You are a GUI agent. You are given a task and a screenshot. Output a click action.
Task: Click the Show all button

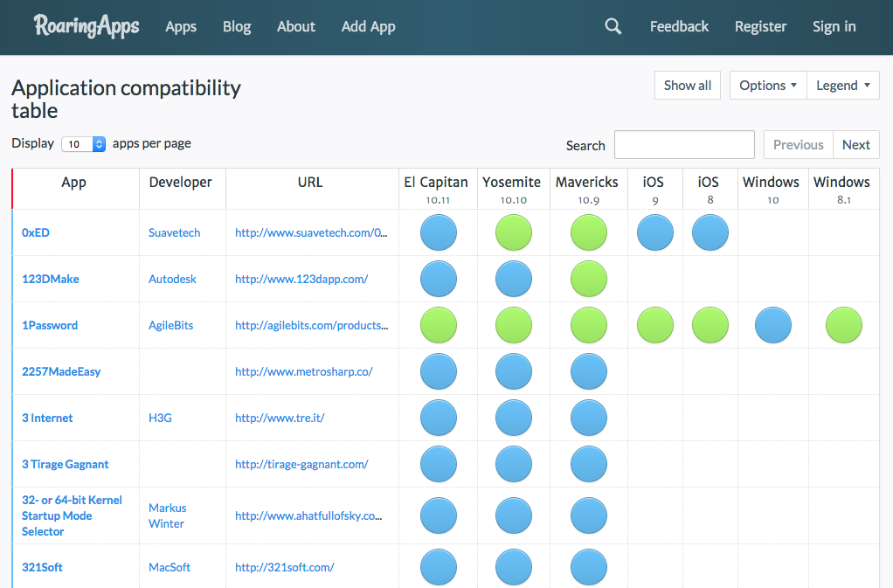pos(688,86)
